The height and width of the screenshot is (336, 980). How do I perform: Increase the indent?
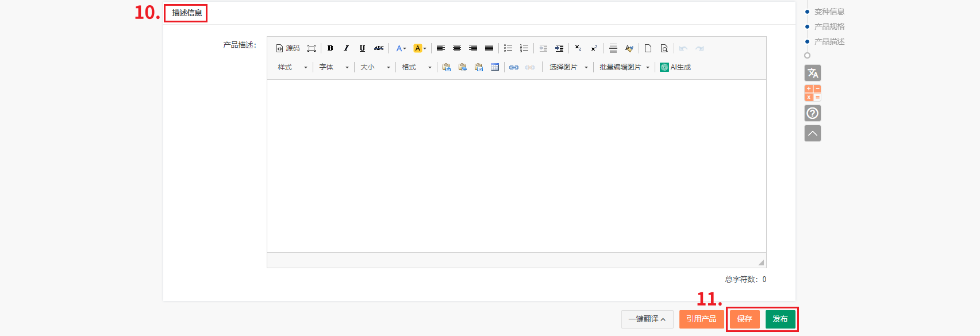(x=559, y=48)
